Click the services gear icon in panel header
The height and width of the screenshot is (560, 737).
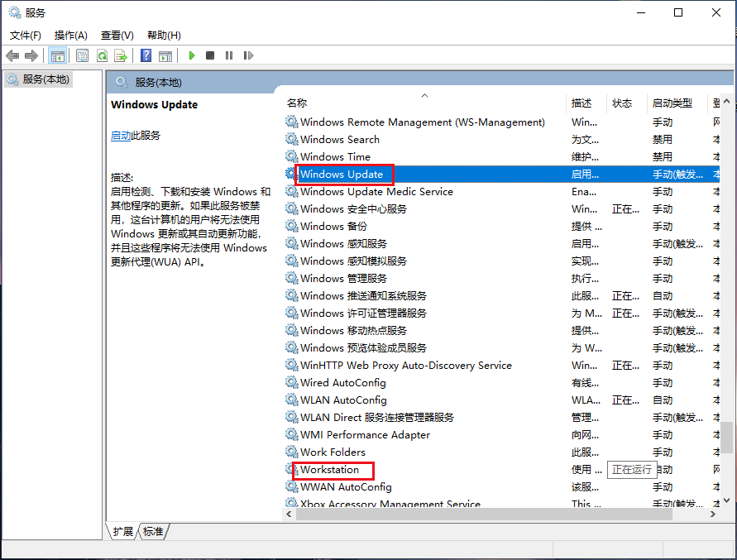pyautogui.click(x=122, y=82)
